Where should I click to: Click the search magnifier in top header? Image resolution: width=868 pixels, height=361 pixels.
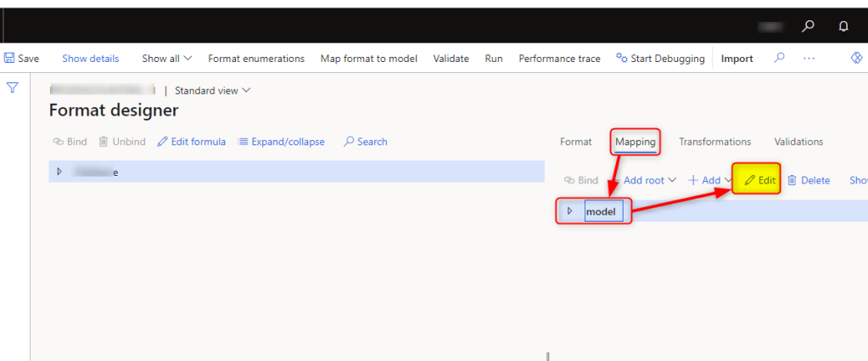coord(808,26)
